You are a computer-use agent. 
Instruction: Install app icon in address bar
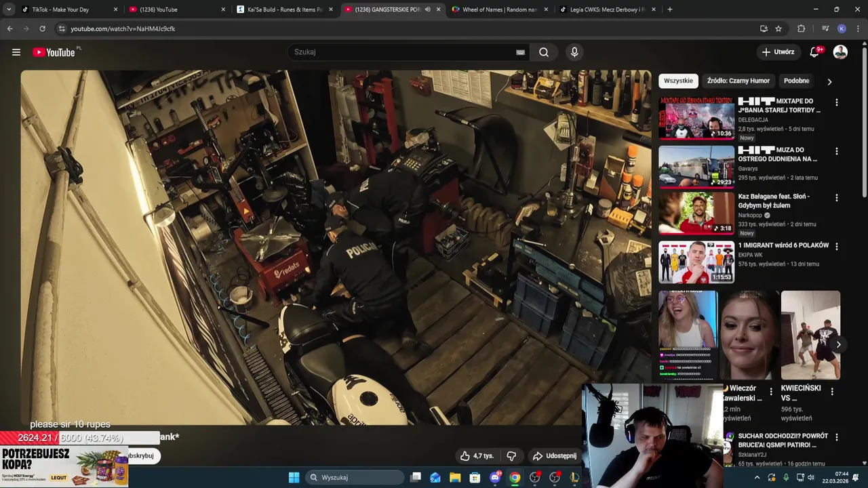coord(764,28)
